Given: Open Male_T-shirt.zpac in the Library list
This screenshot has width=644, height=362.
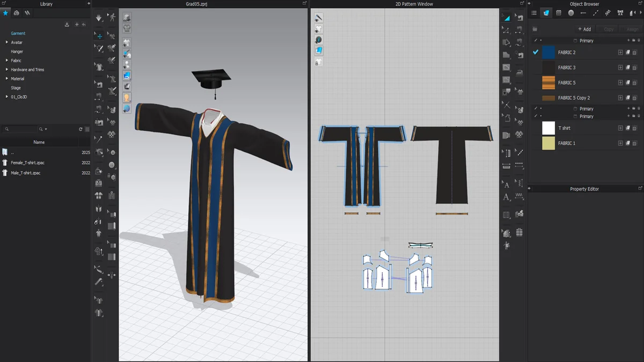Looking at the screenshot, I should click(26, 173).
